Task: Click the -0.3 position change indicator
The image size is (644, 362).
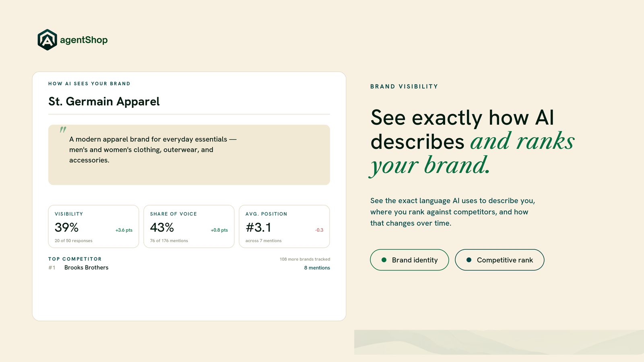Action: (x=319, y=230)
